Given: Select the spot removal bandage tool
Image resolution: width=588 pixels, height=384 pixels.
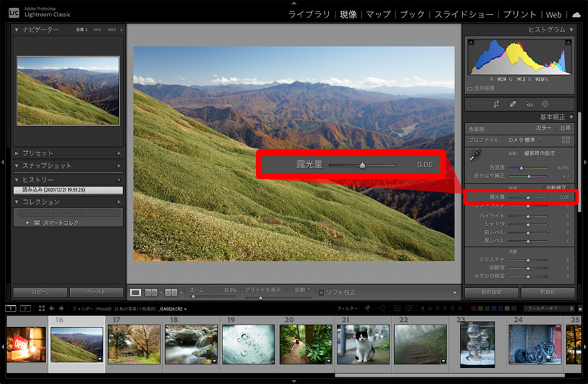Looking at the screenshot, I should [512, 104].
